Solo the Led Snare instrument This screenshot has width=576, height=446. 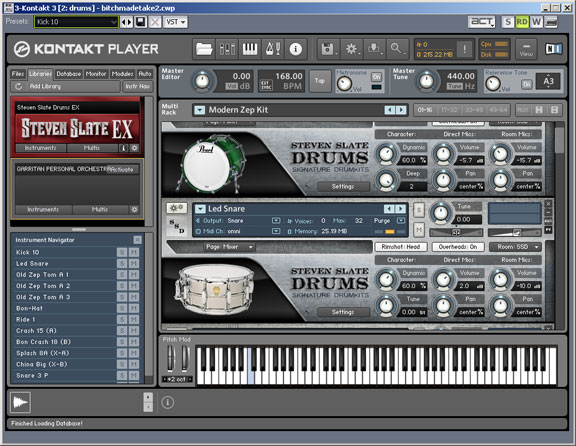[419, 210]
